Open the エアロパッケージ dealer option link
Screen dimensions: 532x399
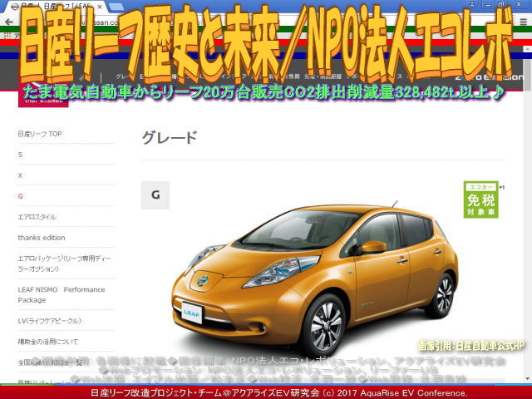click(x=65, y=264)
